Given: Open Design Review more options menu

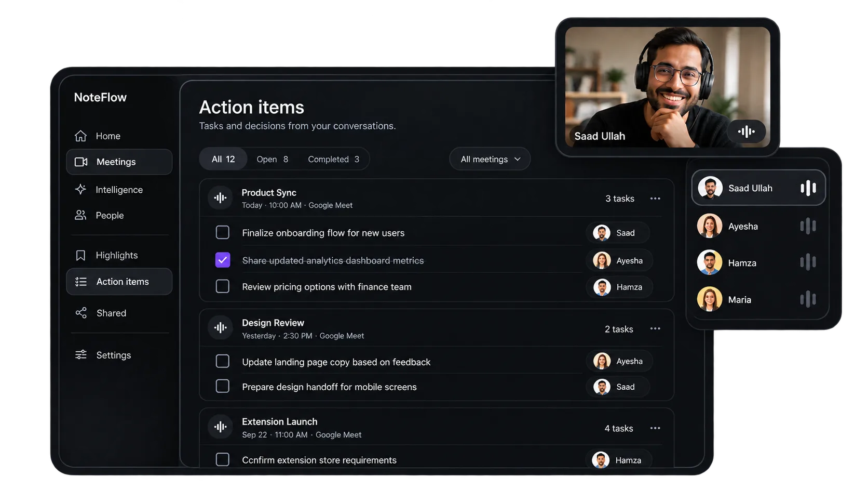Looking at the screenshot, I should [655, 328].
